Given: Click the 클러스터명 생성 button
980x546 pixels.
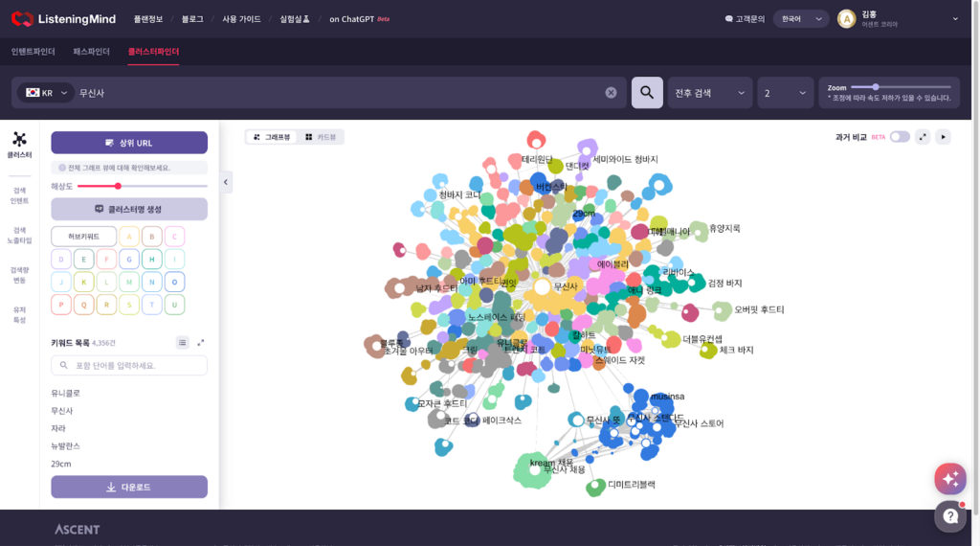Looking at the screenshot, I should (129, 209).
